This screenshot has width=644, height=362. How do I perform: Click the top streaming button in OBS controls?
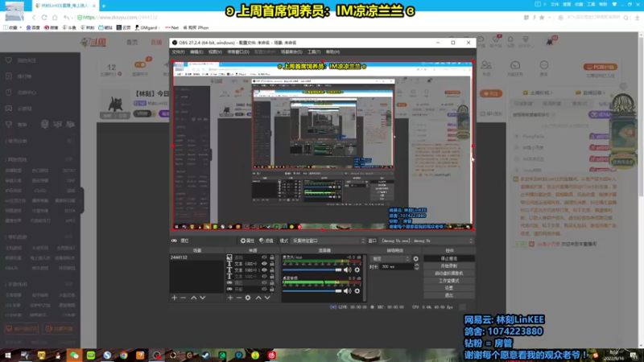point(449,258)
